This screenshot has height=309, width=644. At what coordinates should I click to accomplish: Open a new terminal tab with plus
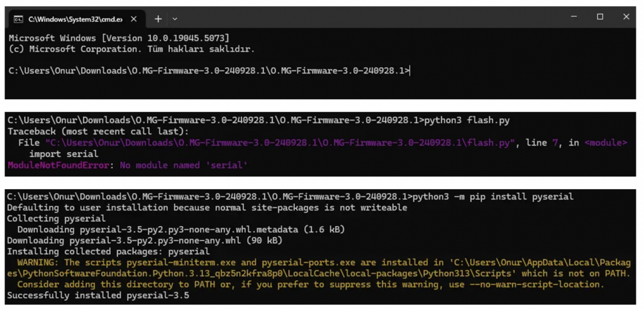[158, 19]
